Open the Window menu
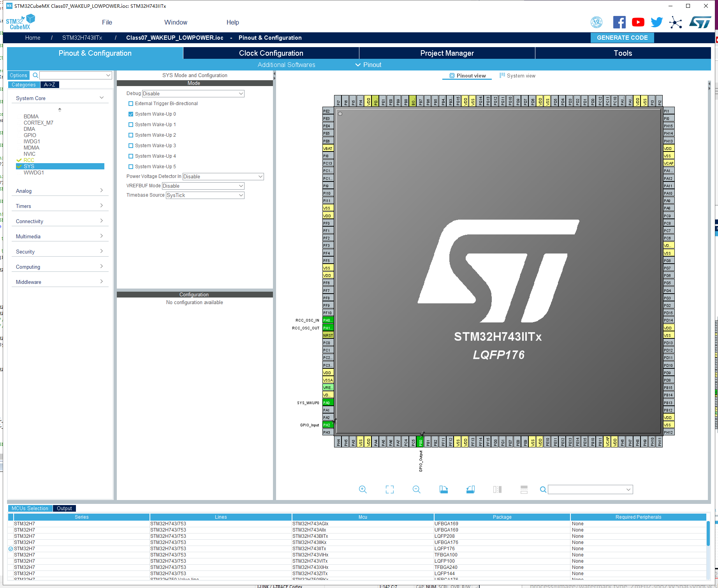The width and height of the screenshot is (718, 588). coord(176,22)
